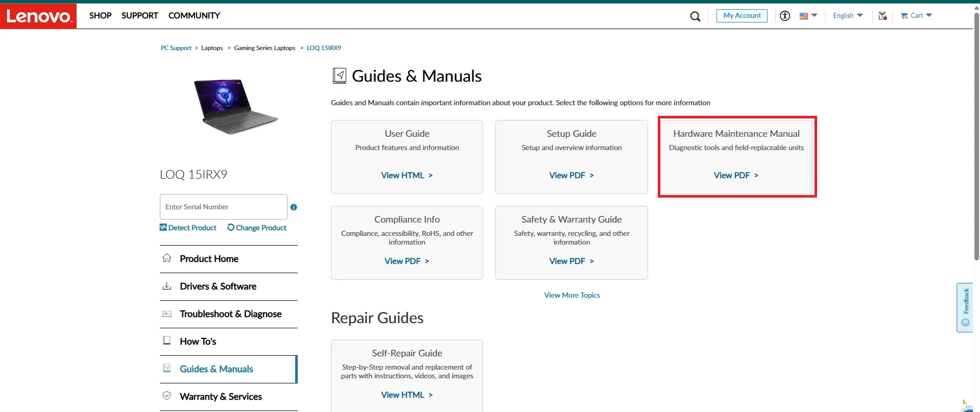Click the Detect Product icon link

coord(163,228)
